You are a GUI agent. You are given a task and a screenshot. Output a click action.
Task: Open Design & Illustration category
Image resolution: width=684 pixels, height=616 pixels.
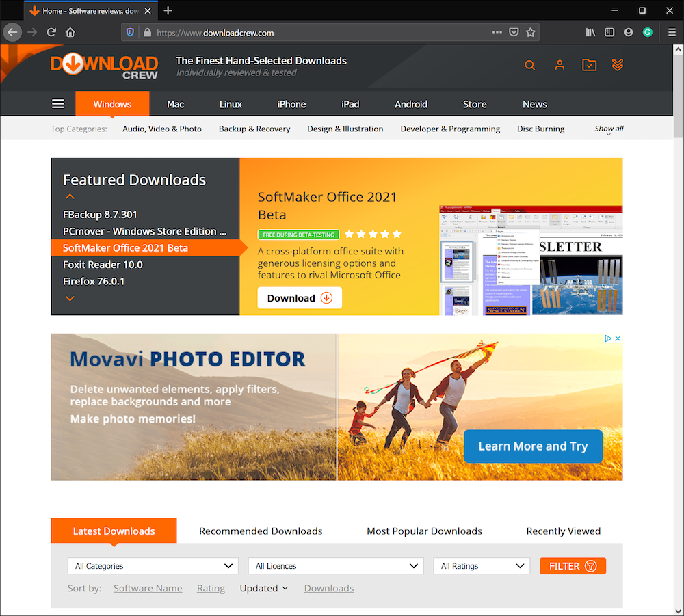[345, 129]
